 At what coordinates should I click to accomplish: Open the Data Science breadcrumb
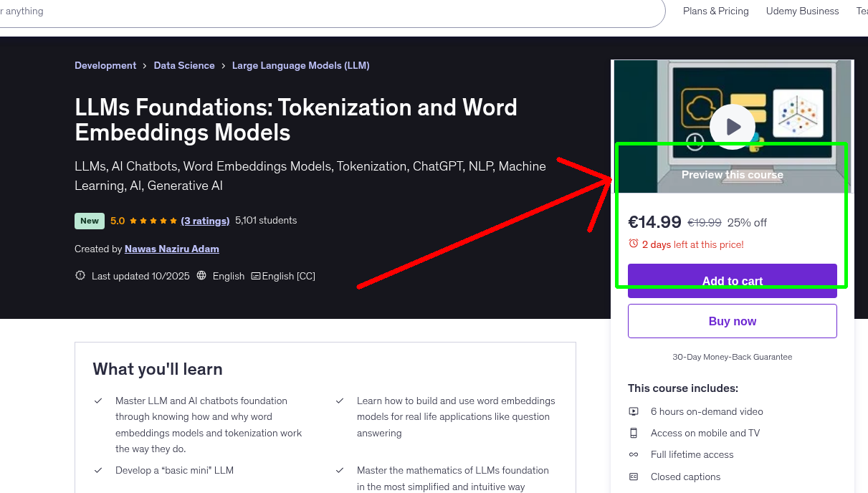click(184, 65)
